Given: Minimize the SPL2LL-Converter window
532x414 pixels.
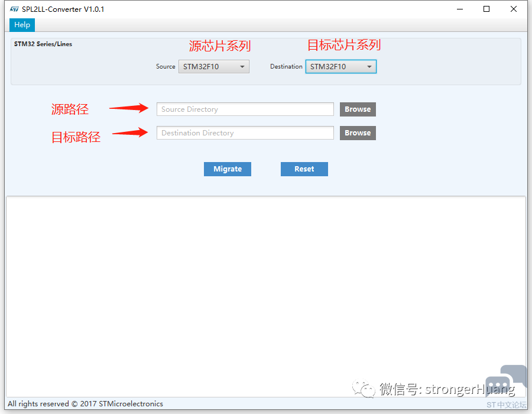Looking at the screenshot, I should coord(460,9).
